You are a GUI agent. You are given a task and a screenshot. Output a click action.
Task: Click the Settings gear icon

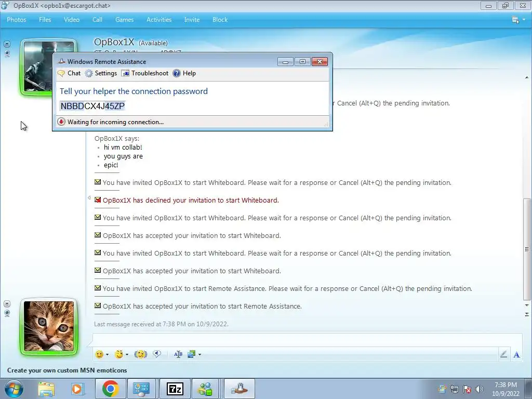88,73
